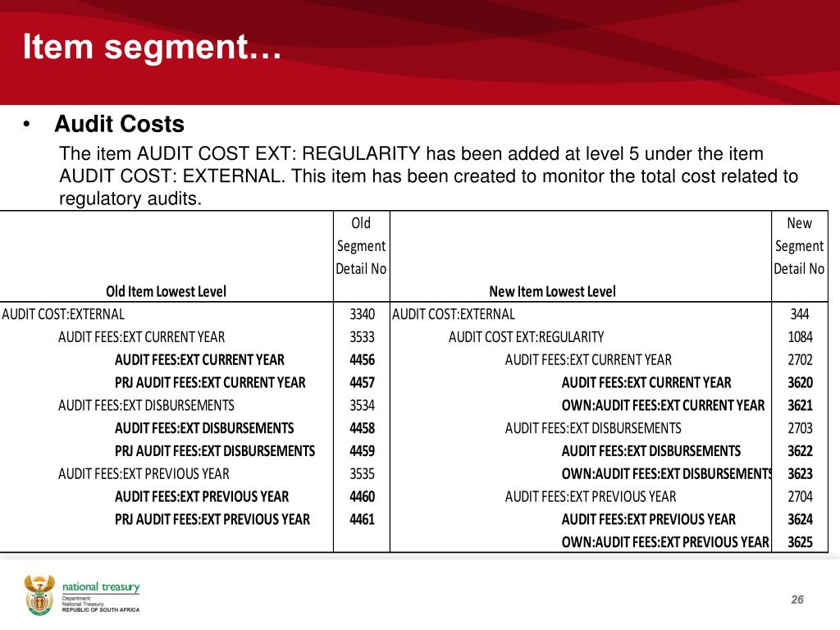Click the old segment number 3535
The width and height of the screenshot is (840, 630).
[x=362, y=473]
